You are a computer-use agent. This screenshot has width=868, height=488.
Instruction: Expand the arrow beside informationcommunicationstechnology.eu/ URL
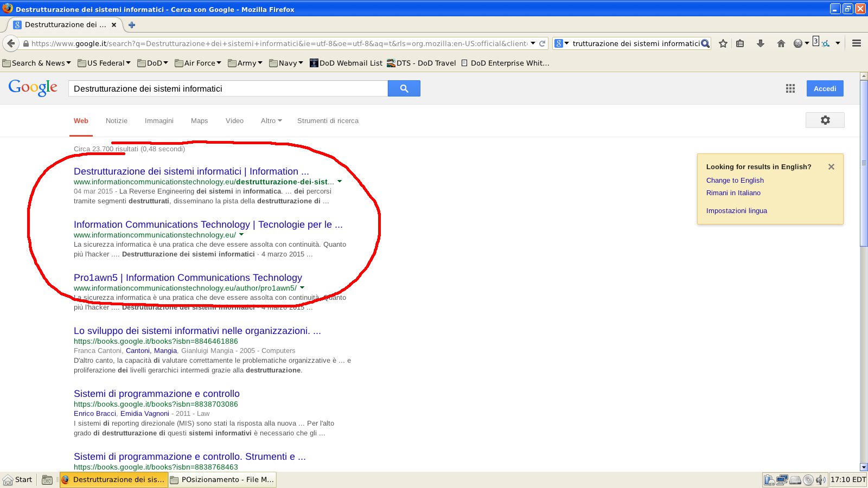point(241,234)
